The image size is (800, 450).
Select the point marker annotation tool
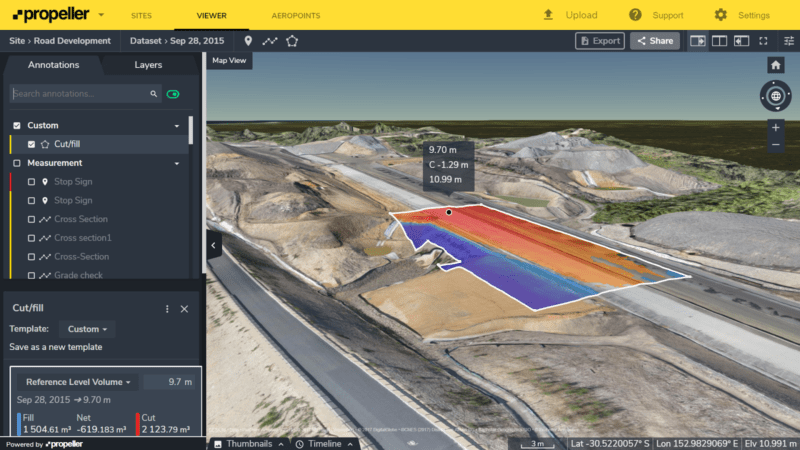pyautogui.click(x=248, y=41)
